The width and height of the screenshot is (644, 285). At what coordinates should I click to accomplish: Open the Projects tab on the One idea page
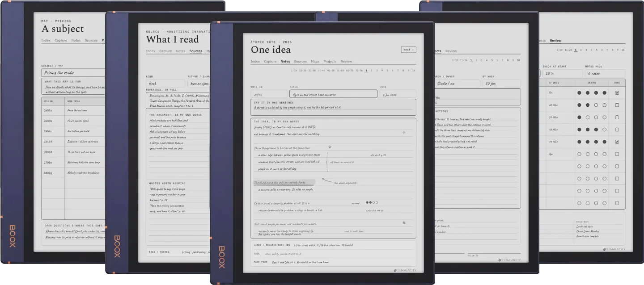click(x=330, y=62)
